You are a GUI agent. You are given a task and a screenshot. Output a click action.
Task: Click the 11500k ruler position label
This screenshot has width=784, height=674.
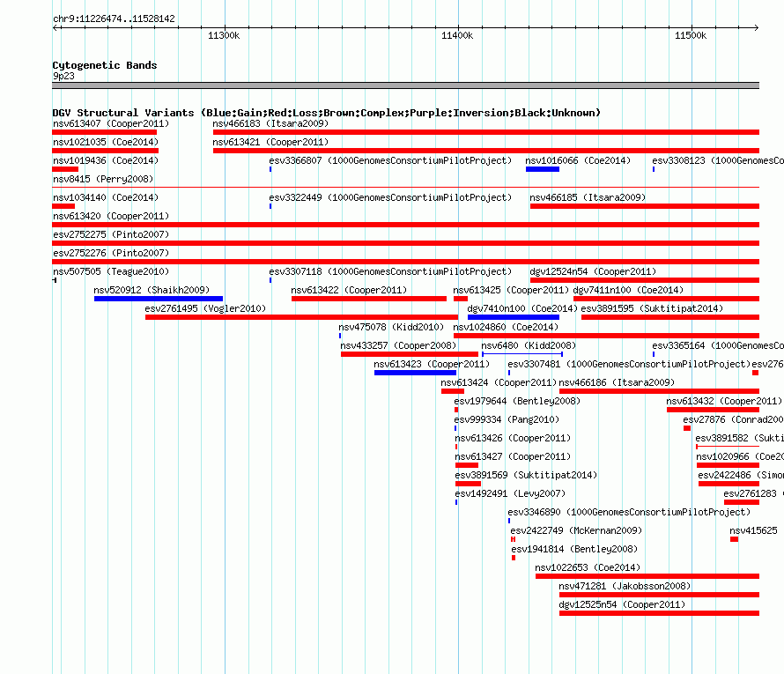tap(691, 35)
